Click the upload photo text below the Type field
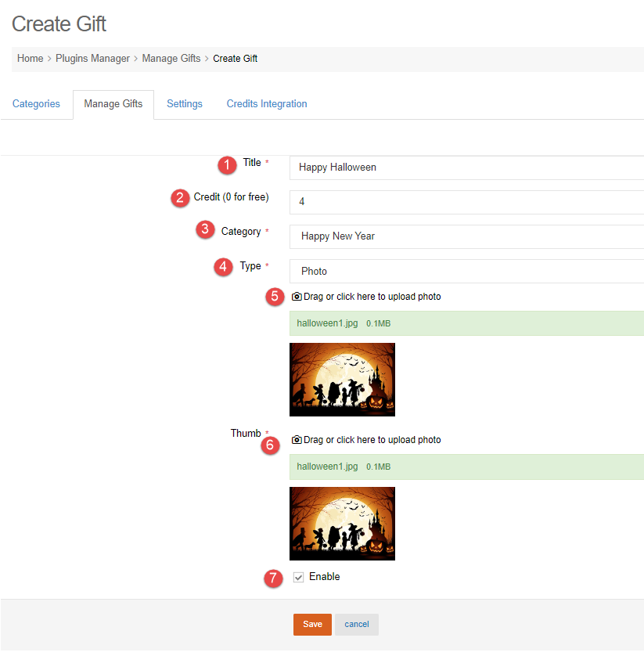The height and width of the screenshot is (656, 644). point(372,297)
